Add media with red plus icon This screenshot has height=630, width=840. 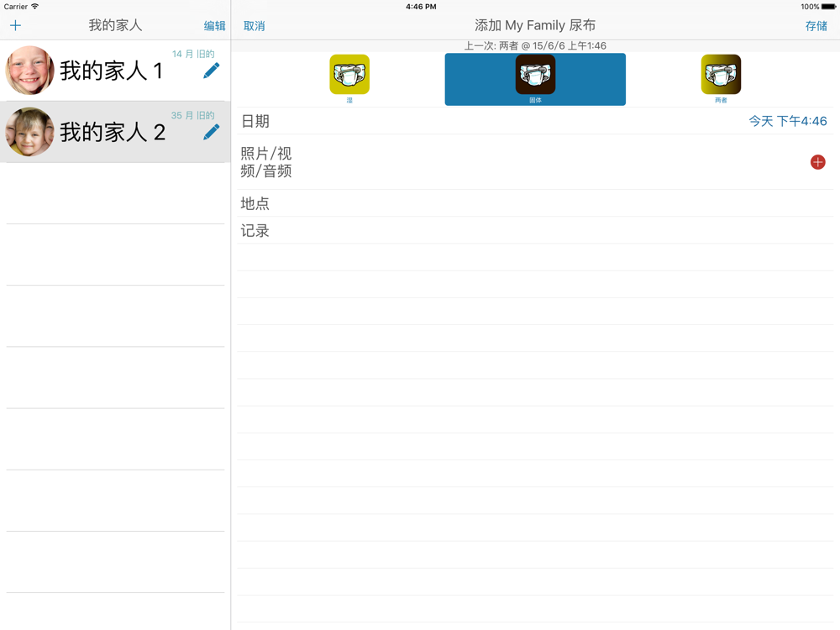click(817, 162)
